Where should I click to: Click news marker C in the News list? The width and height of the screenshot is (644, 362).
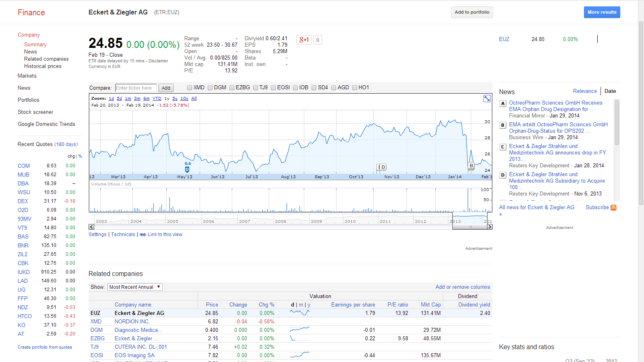click(503, 147)
